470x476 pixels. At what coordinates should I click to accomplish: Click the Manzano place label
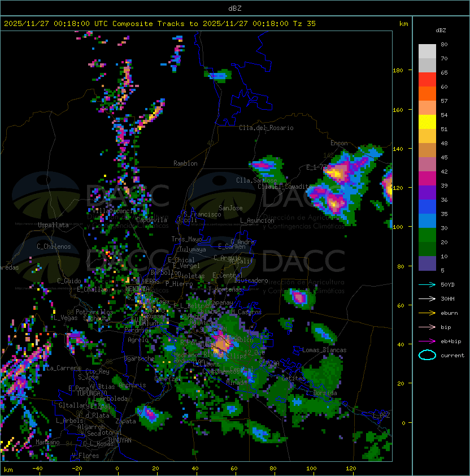click(x=47, y=442)
